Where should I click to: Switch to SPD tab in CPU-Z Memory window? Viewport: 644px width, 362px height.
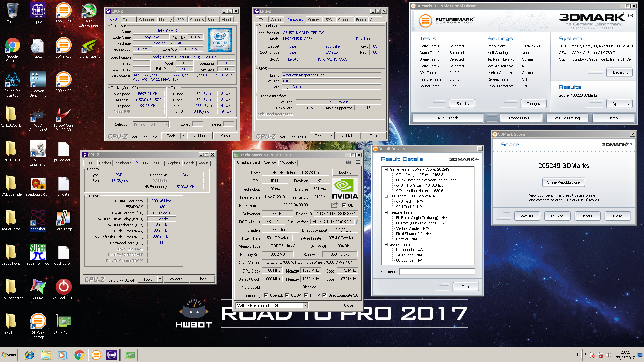click(157, 163)
